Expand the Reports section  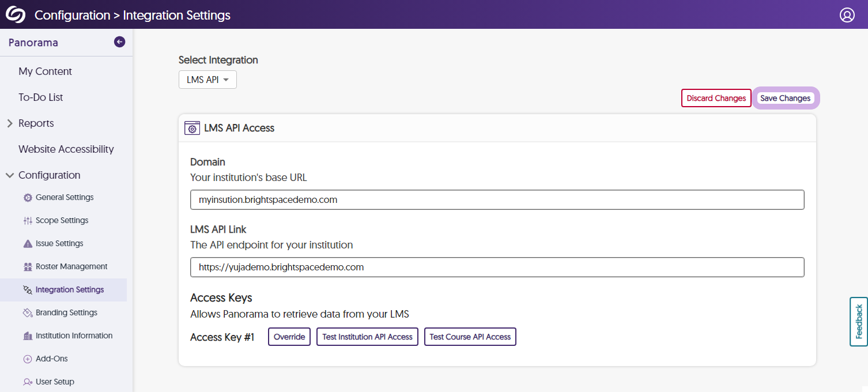coord(10,123)
